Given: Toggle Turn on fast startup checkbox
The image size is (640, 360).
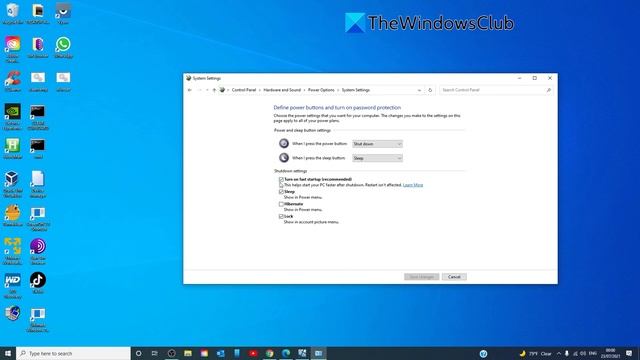Looking at the screenshot, I should [x=281, y=179].
